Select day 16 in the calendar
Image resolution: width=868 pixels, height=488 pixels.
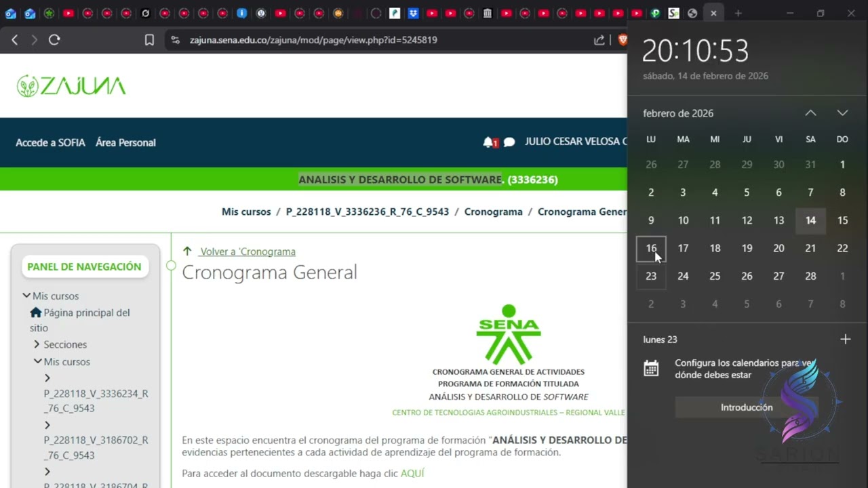(x=651, y=248)
